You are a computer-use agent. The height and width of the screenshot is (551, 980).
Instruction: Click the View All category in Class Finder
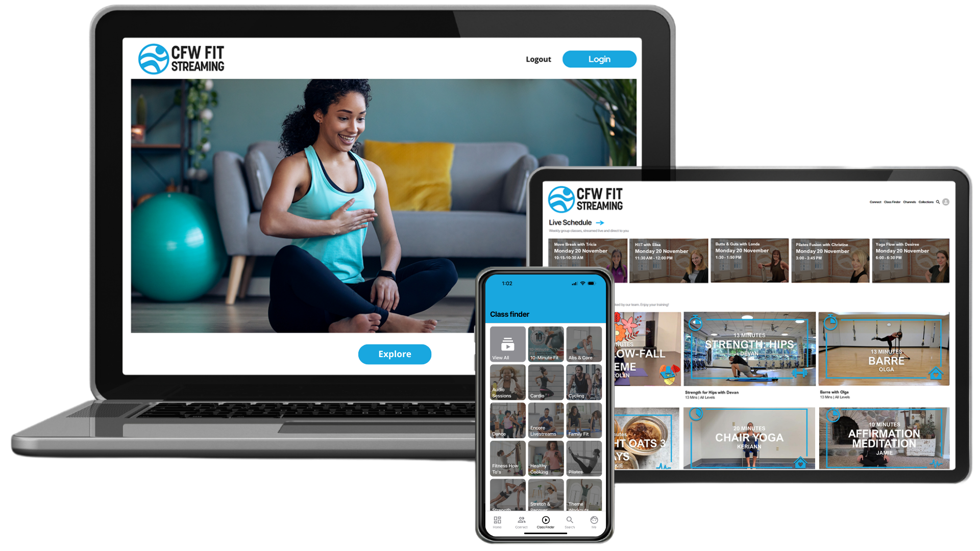[x=507, y=344]
